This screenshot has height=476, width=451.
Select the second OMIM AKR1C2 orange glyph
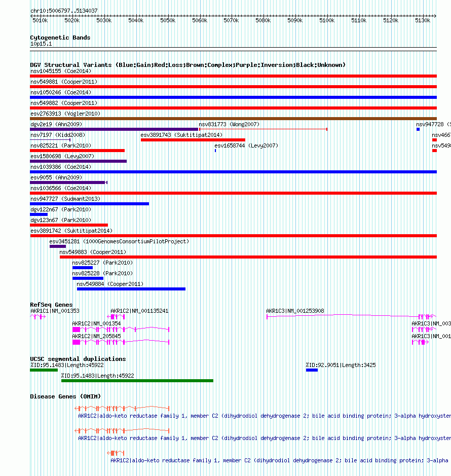coord(122,430)
